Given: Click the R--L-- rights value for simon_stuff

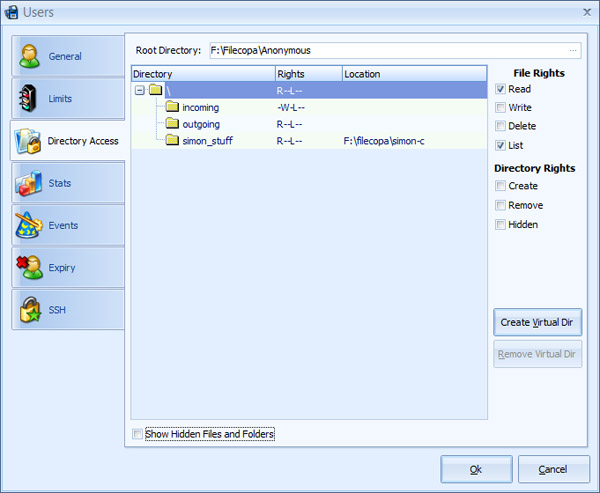Looking at the screenshot, I should tap(290, 141).
